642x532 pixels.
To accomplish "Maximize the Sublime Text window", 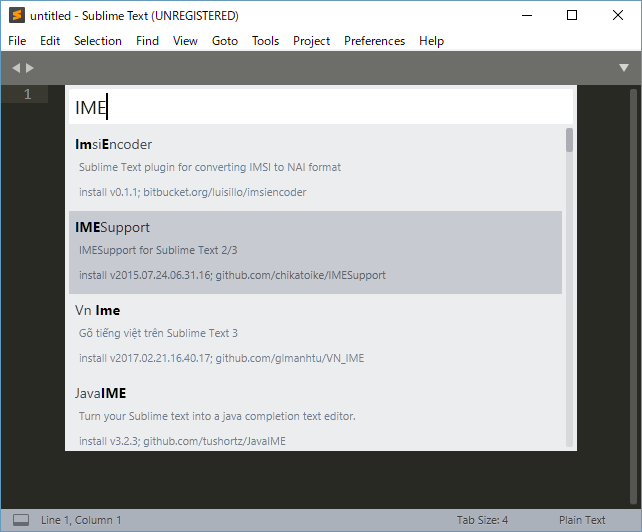I will coord(572,16).
